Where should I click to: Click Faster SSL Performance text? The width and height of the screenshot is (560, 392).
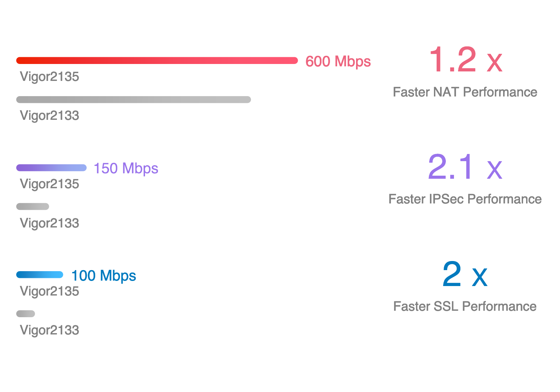click(465, 306)
